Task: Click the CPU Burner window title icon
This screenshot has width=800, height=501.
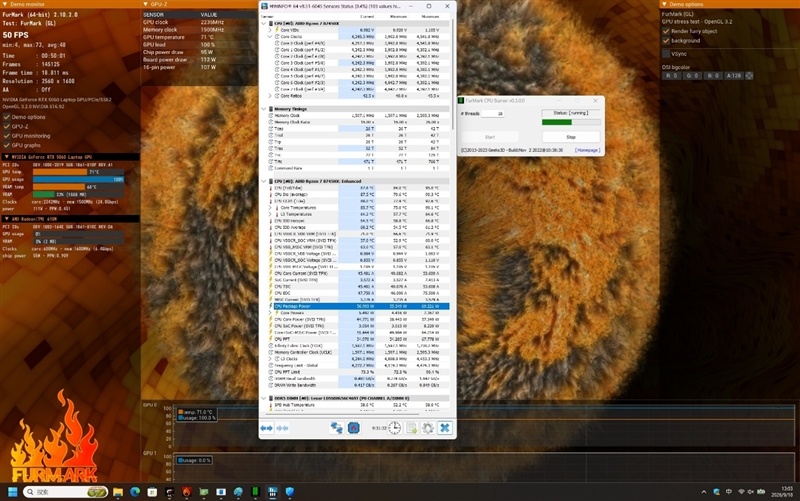Action: (x=461, y=101)
